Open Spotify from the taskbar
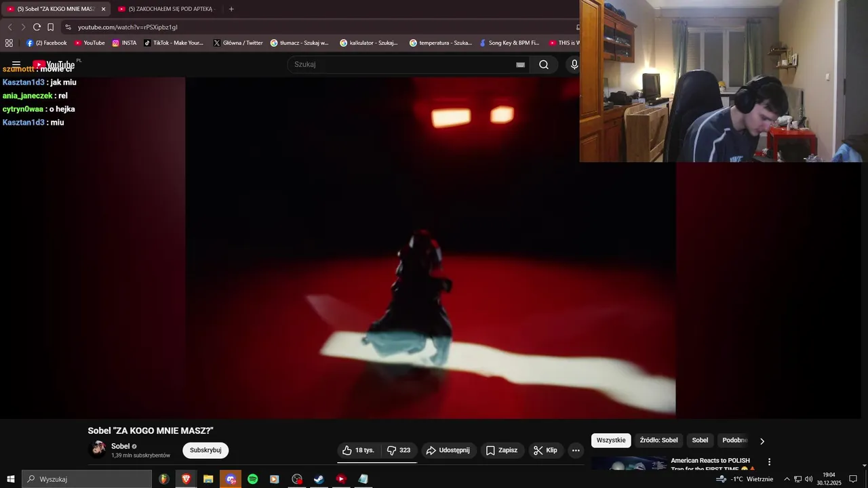This screenshot has height=488, width=868. [252, 479]
